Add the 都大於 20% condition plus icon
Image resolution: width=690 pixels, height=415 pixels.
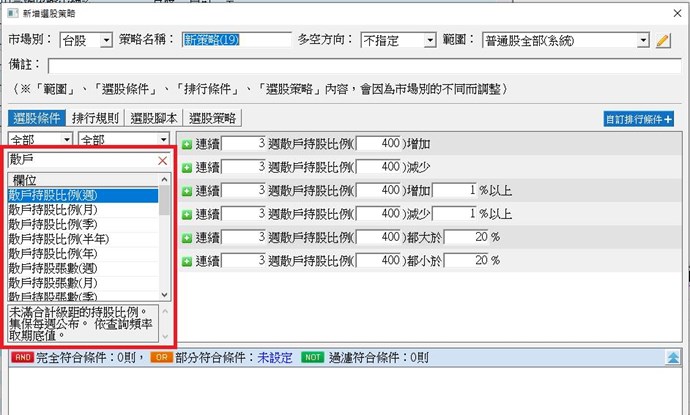[x=186, y=237]
